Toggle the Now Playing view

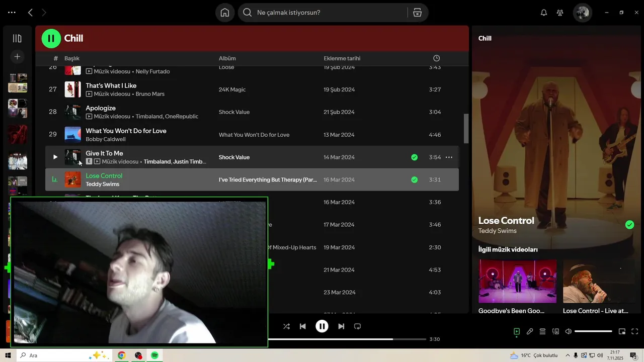[517, 331]
